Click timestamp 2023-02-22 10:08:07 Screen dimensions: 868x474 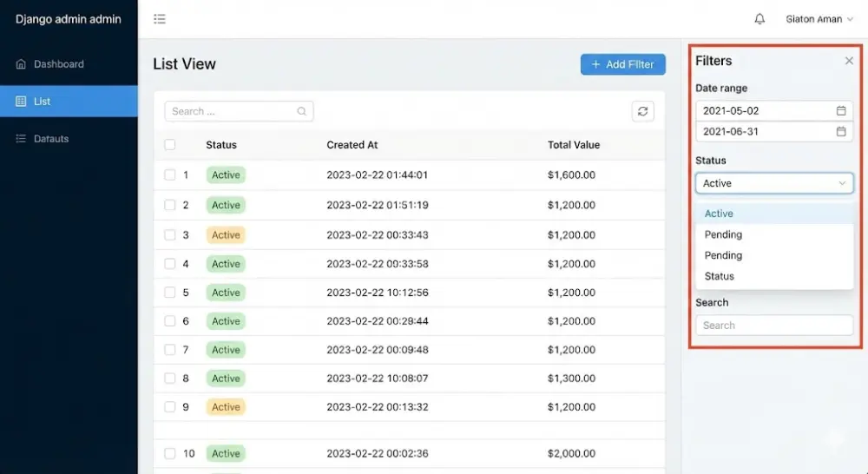(x=377, y=379)
